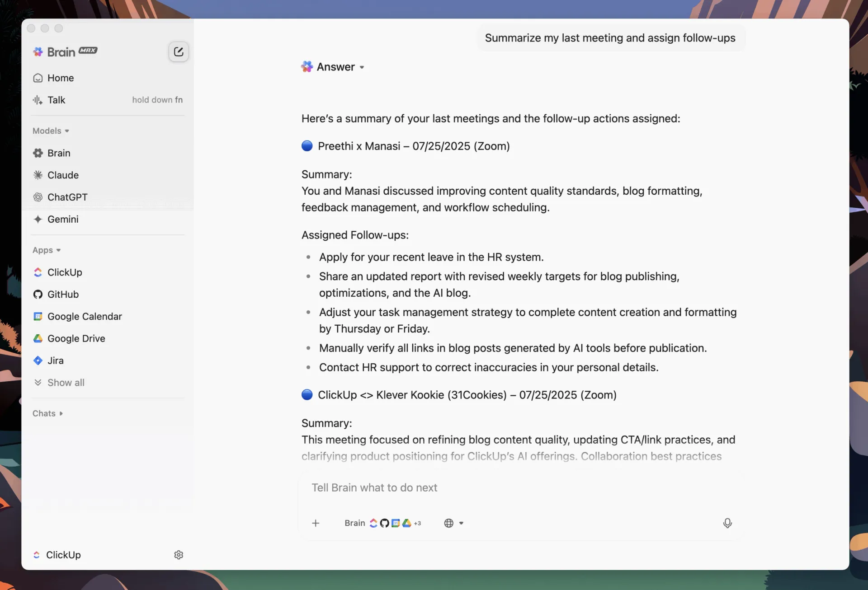
Task: Click the 'Contact HR support' bullet
Action: click(489, 368)
